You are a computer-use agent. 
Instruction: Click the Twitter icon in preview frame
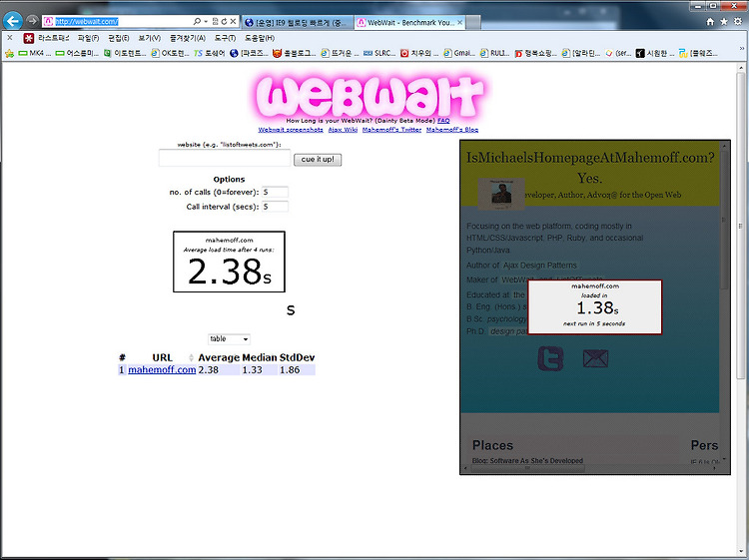click(550, 358)
